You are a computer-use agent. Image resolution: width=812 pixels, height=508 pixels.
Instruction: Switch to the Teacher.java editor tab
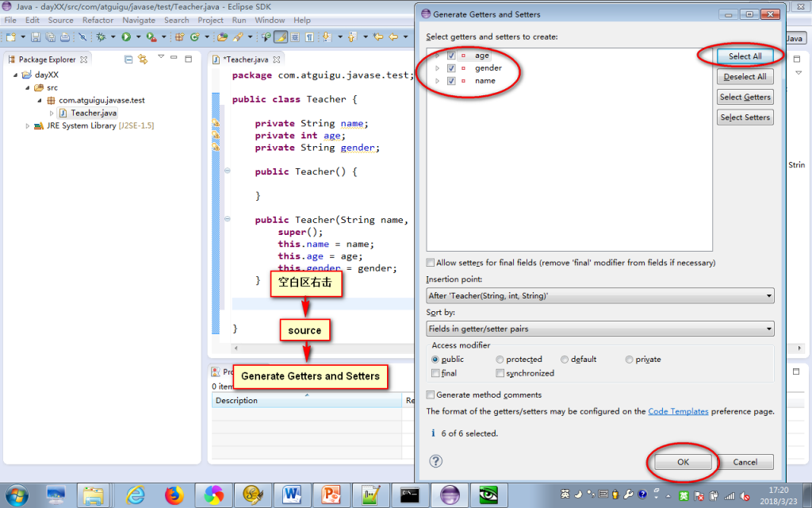pos(246,60)
